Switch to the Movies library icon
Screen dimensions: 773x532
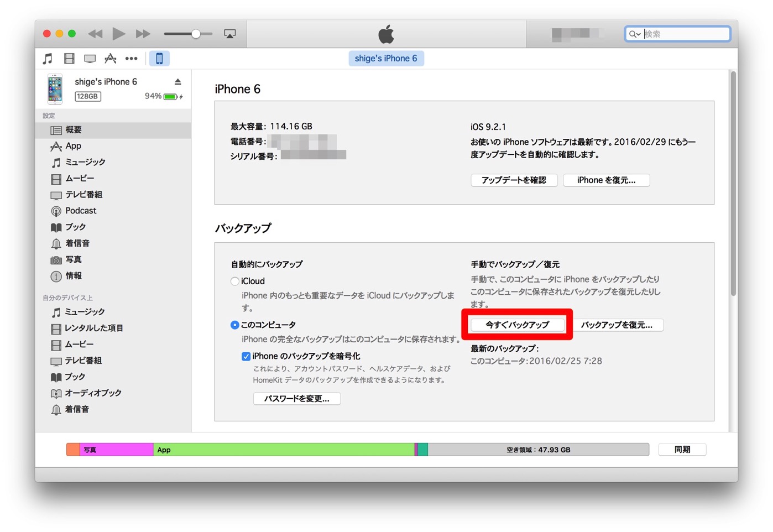tap(69, 59)
